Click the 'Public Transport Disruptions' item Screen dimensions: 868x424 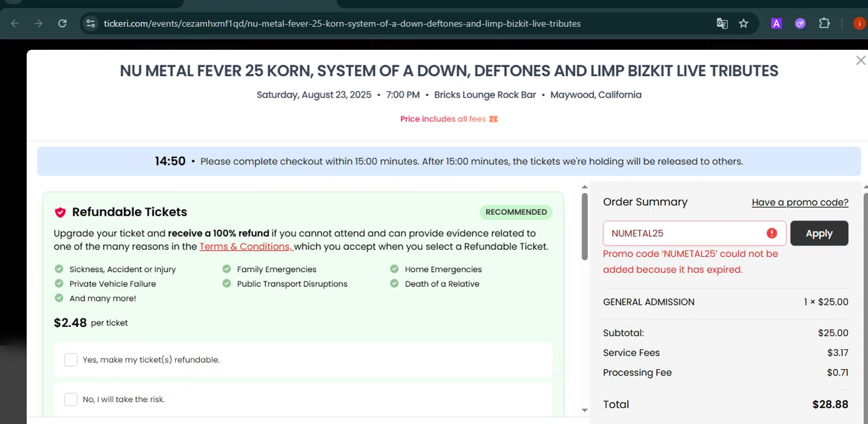click(285, 284)
